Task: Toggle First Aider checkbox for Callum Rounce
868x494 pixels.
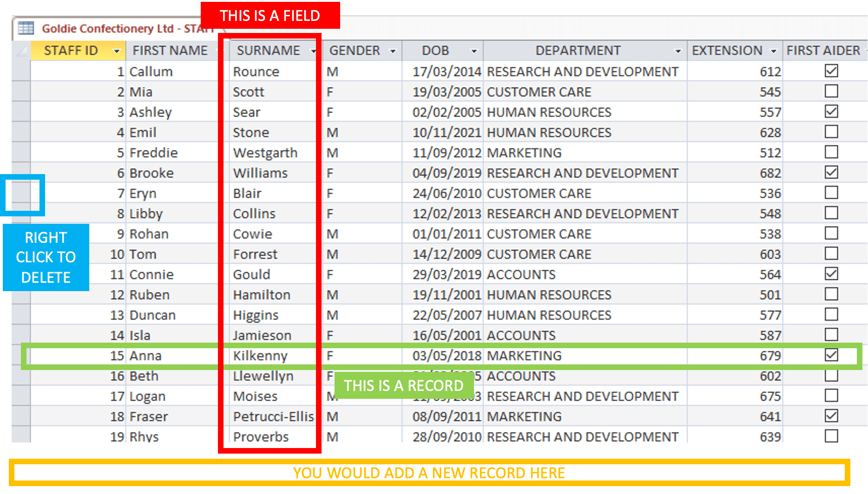Action: (831, 71)
